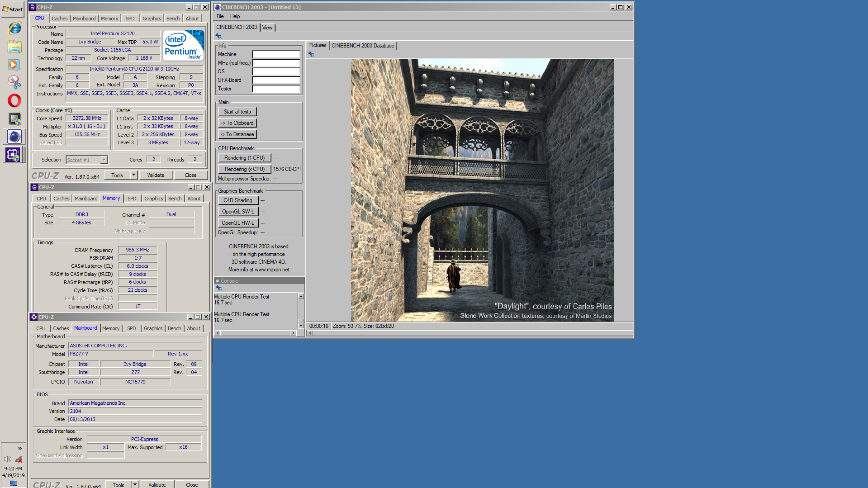This screenshot has width=868, height=488.
Task: Click the Tools button in the top CPU-Z window
Action: (x=117, y=175)
